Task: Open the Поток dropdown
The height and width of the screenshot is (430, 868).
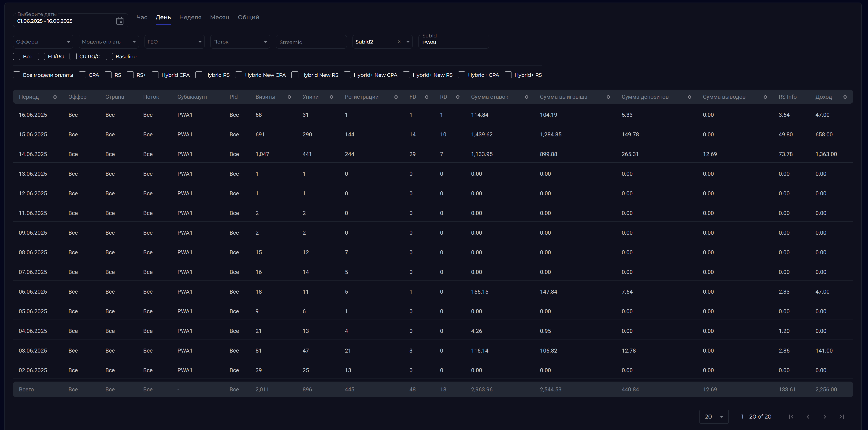Action: click(x=240, y=42)
